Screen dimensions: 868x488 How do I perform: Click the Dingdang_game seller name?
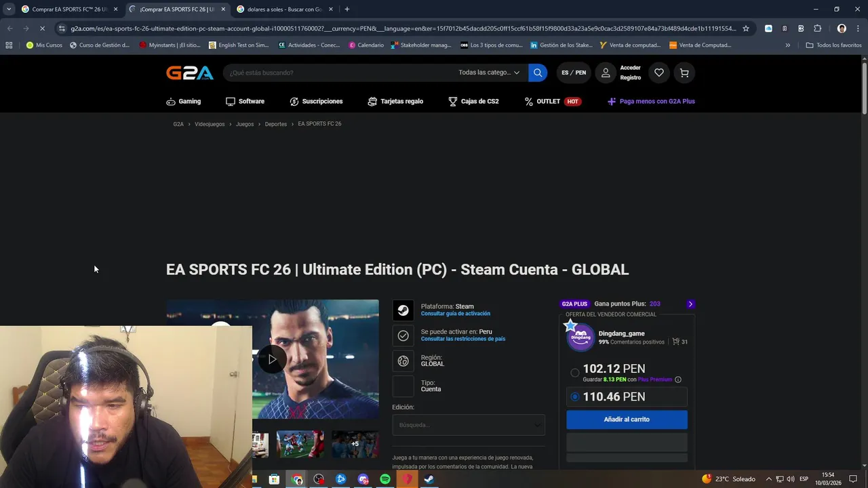click(x=621, y=333)
